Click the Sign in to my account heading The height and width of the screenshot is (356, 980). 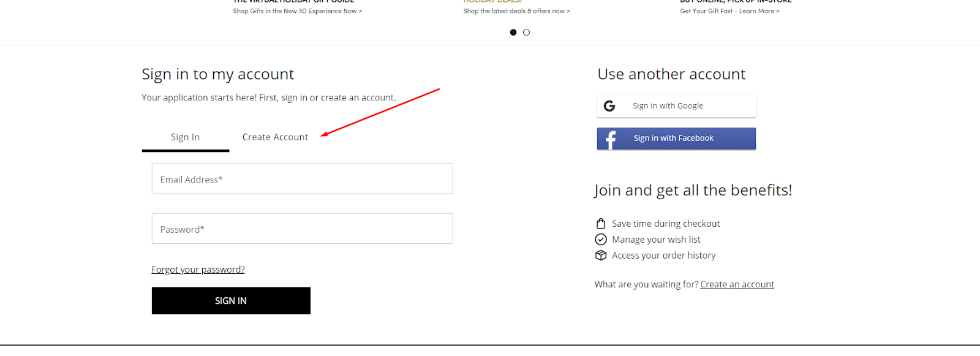point(218,74)
